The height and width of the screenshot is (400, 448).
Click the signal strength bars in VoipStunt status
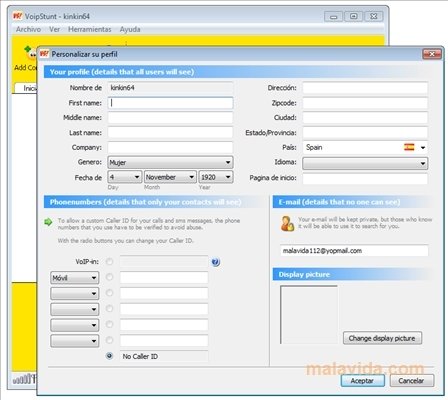click(24, 379)
